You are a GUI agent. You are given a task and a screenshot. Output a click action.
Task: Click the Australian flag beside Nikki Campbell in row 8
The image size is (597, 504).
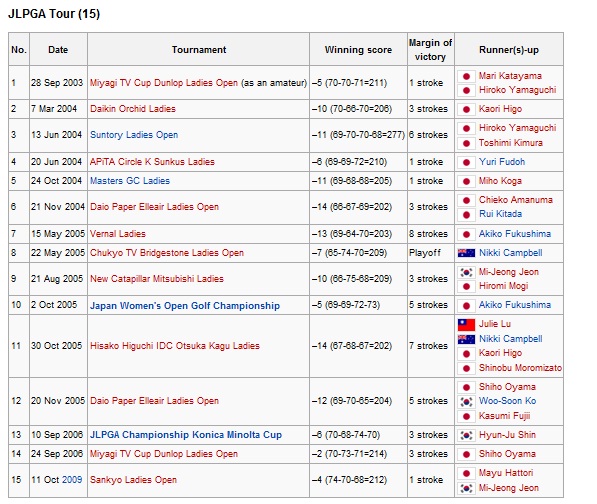pos(466,253)
